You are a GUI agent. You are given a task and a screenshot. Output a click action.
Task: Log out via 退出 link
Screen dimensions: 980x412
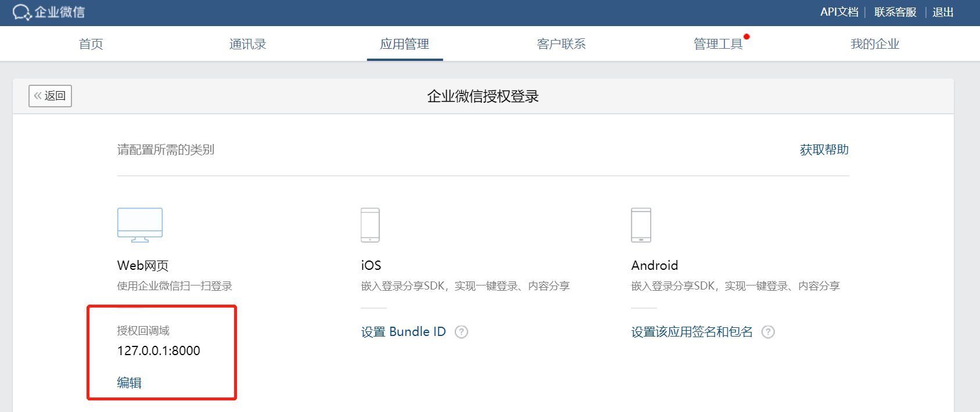(x=943, y=12)
